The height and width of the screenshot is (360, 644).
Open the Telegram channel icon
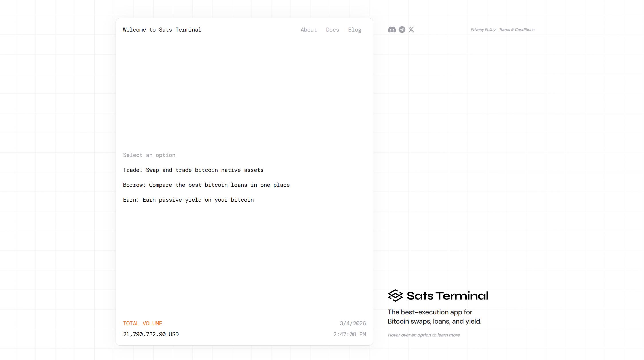coord(402,30)
